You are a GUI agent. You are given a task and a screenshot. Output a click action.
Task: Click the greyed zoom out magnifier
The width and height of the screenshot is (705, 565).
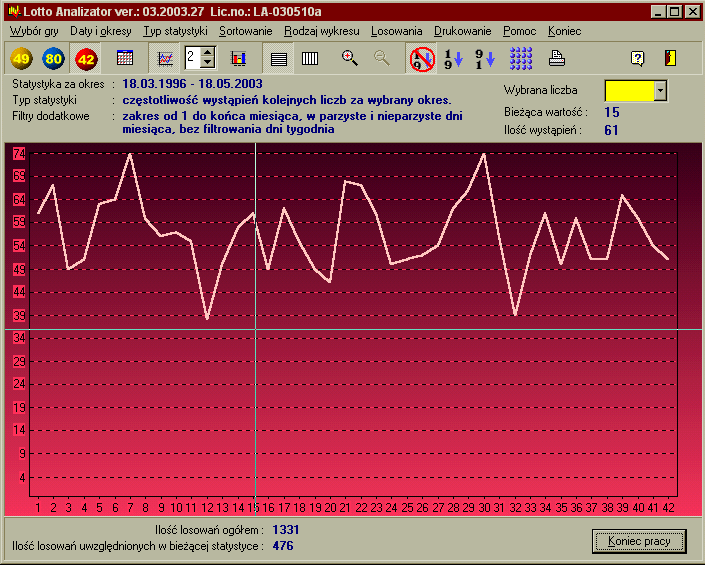(381, 58)
